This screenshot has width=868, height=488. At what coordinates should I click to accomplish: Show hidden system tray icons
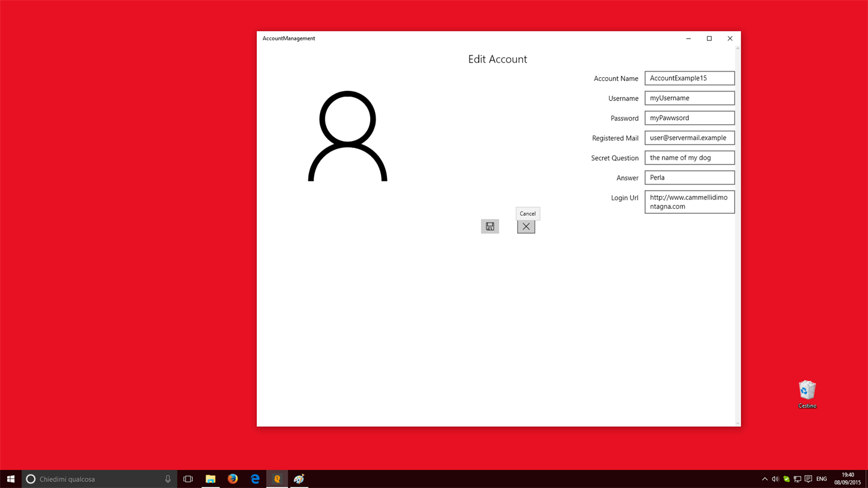pos(764,479)
